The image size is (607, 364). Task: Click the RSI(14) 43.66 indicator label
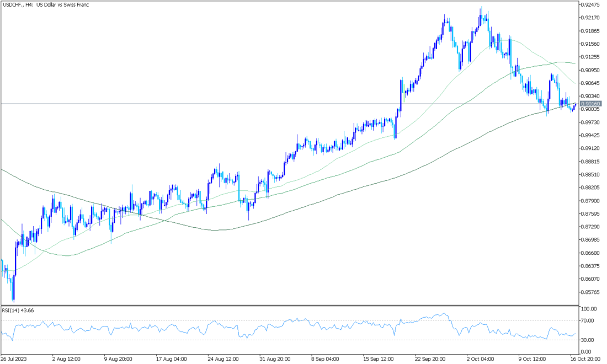coord(18,311)
